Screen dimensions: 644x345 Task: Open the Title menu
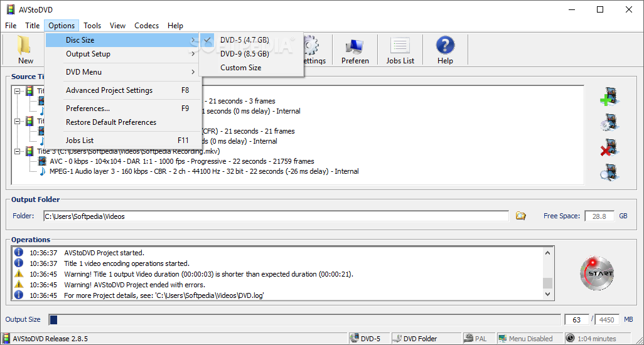click(33, 26)
